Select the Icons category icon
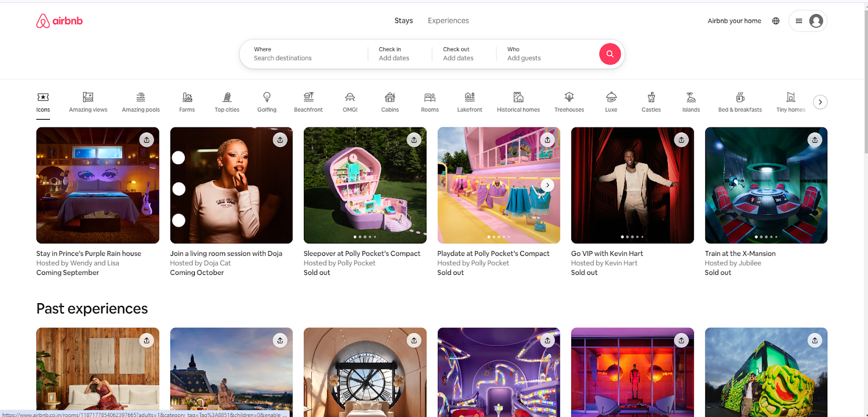This screenshot has height=417, width=868. coord(43,97)
